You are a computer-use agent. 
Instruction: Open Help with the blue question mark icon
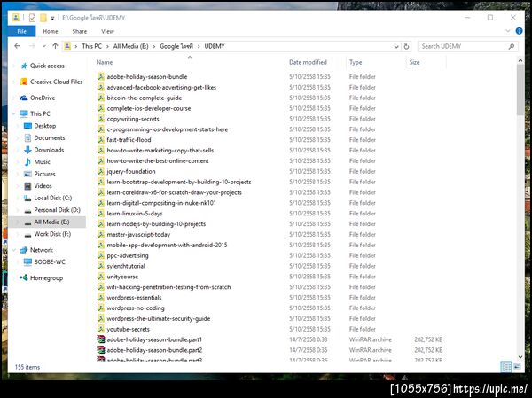[x=519, y=31]
